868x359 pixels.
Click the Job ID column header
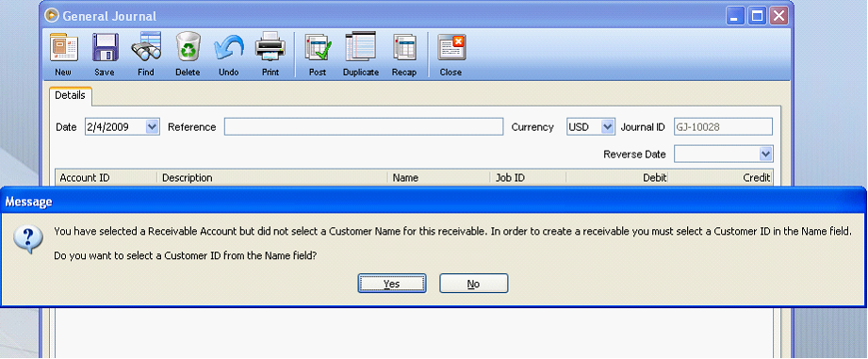pos(529,177)
